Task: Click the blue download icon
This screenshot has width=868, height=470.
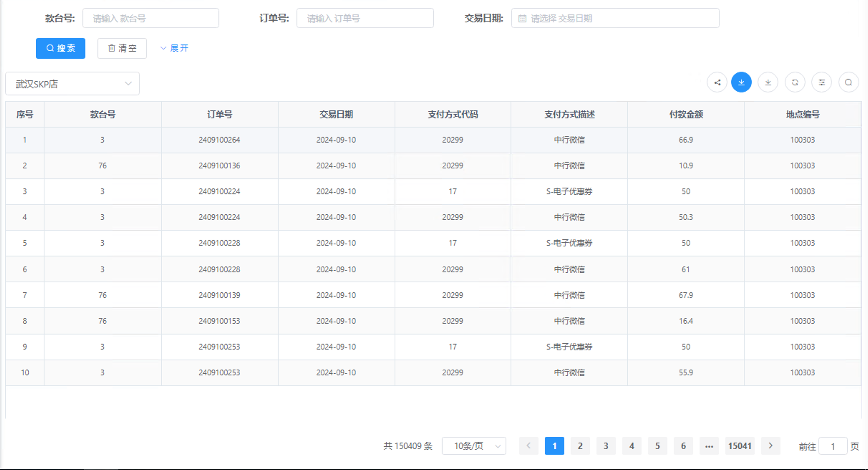Action: 742,82
